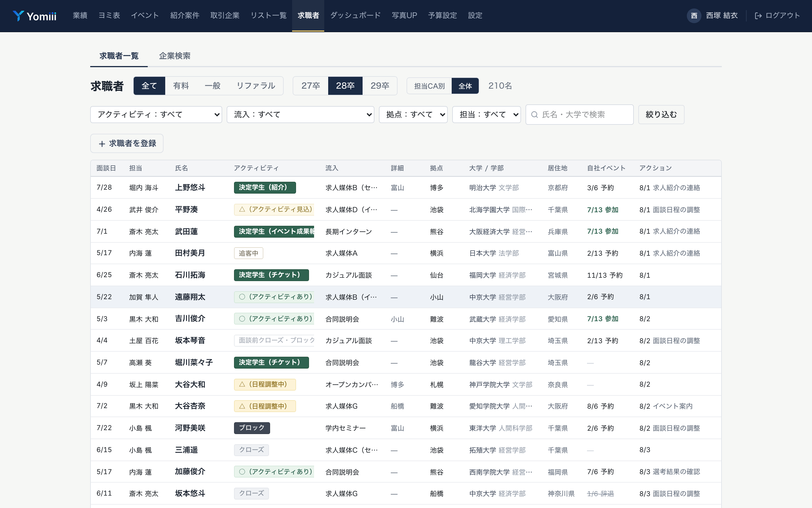Select the リファラル segment filter
Image resolution: width=812 pixels, height=508 pixels.
point(256,86)
